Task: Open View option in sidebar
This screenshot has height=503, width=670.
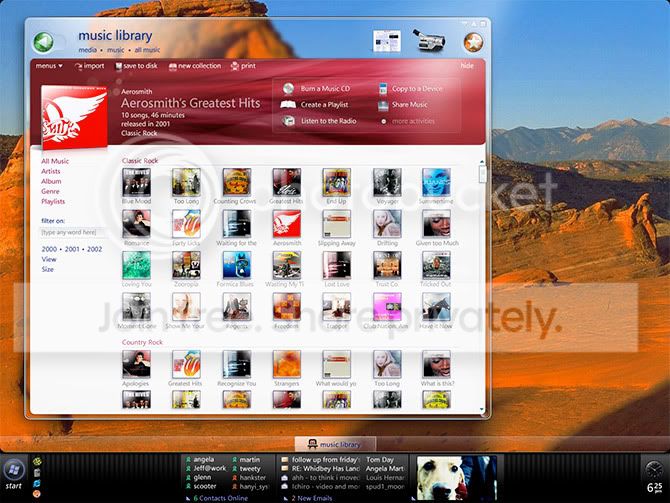Action: (x=49, y=259)
